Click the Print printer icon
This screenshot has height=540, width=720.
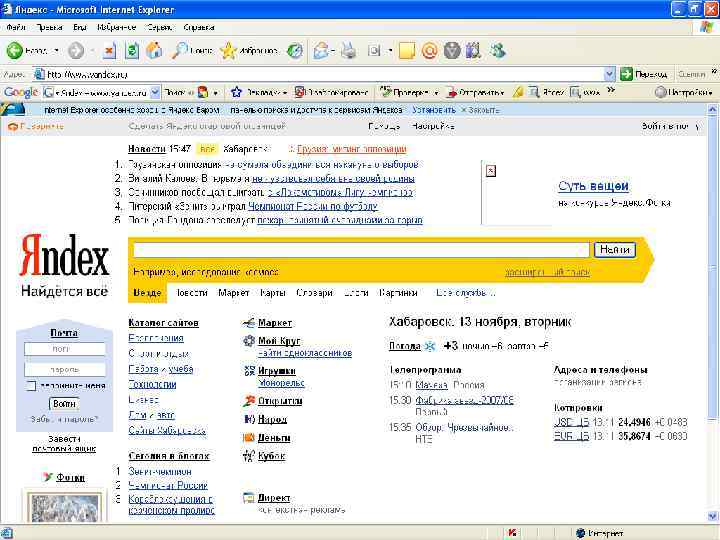coord(349,51)
